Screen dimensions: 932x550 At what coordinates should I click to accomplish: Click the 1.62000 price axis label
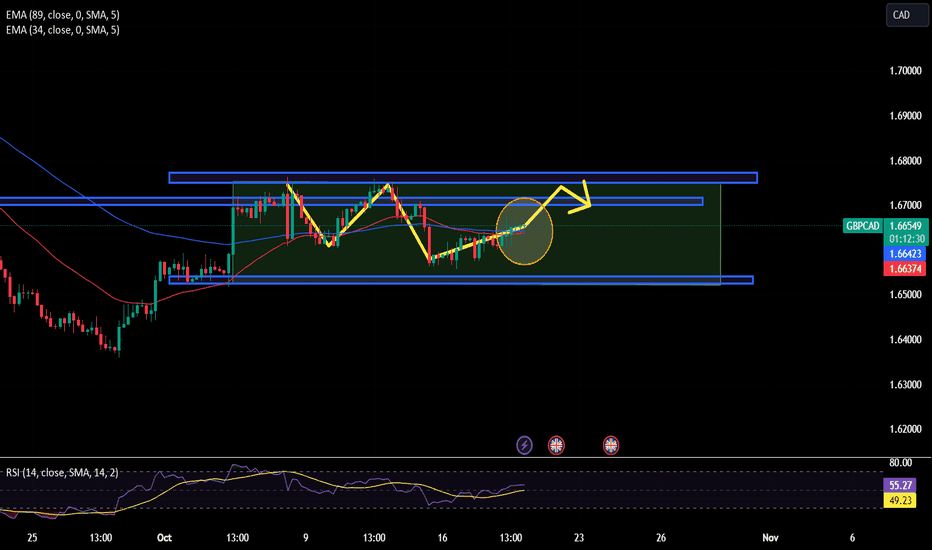(905, 429)
